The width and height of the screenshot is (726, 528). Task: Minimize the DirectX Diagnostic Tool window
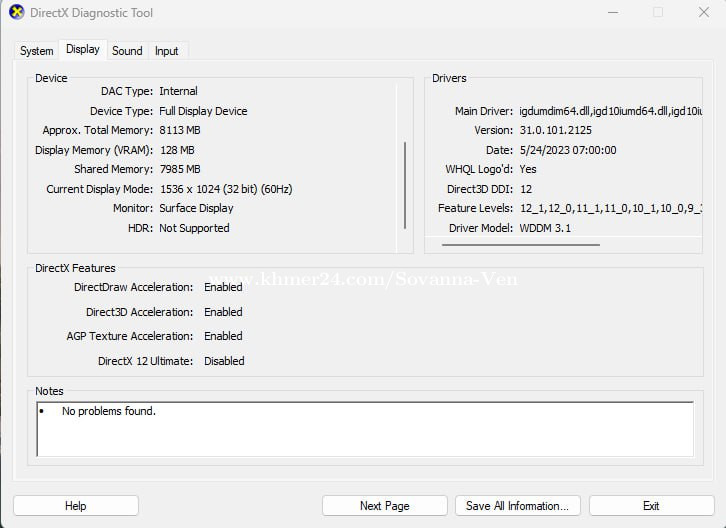(612, 13)
